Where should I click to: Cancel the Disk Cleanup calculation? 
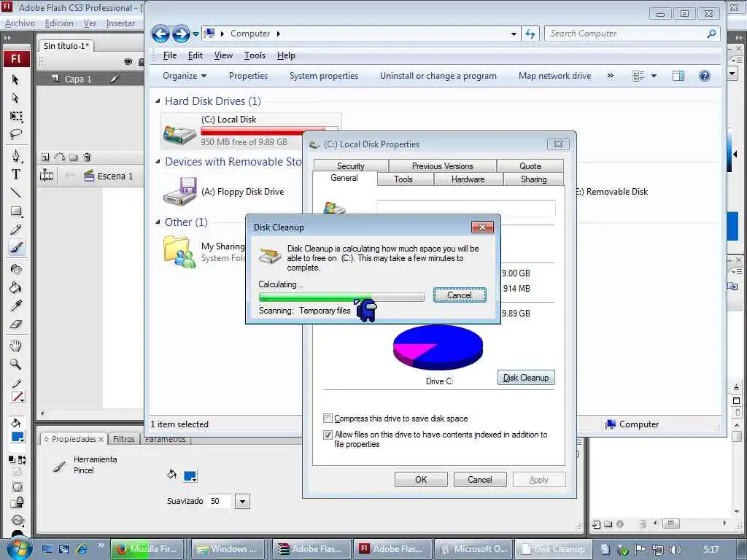click(x=460, y=295)
